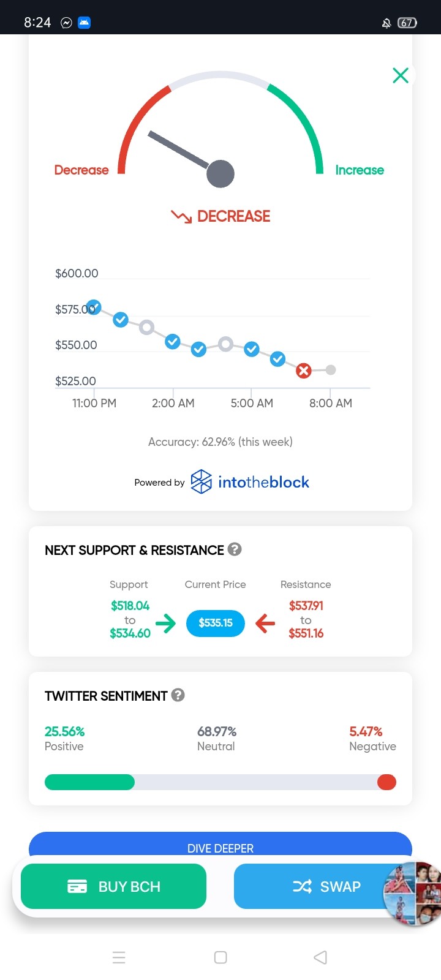Tap the gauge needle hub
Image resolution: width=441 pixels, height=980 pixels.
pyautogui.click(x=221, y=174)
